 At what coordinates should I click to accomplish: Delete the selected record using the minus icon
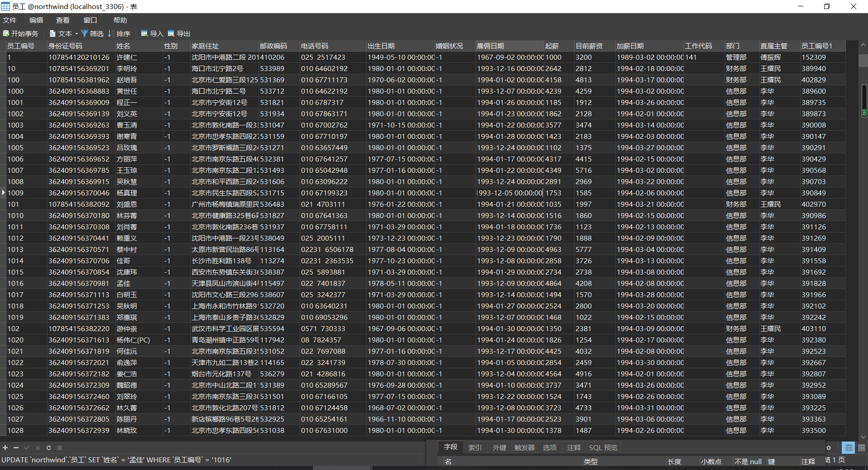coord(15,448)
